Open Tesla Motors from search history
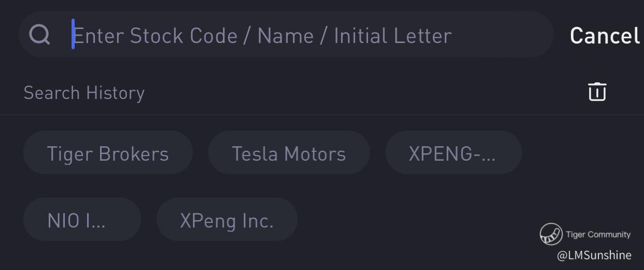The width and height of the screenshot is (644, 270). tap(289, 153)
